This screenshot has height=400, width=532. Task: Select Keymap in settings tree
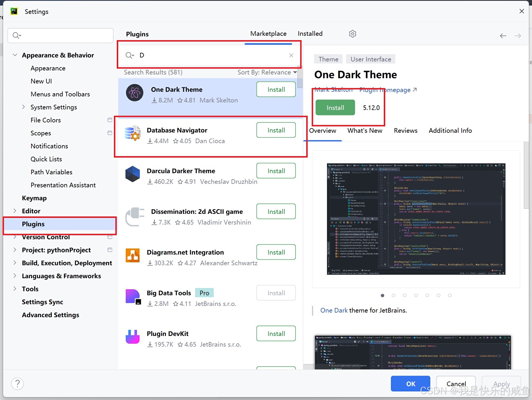34,198
